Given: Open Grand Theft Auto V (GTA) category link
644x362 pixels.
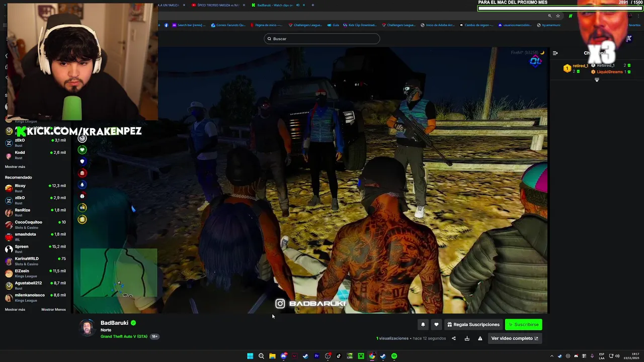Looking at the screenshot, I should (x=124, y=336).
